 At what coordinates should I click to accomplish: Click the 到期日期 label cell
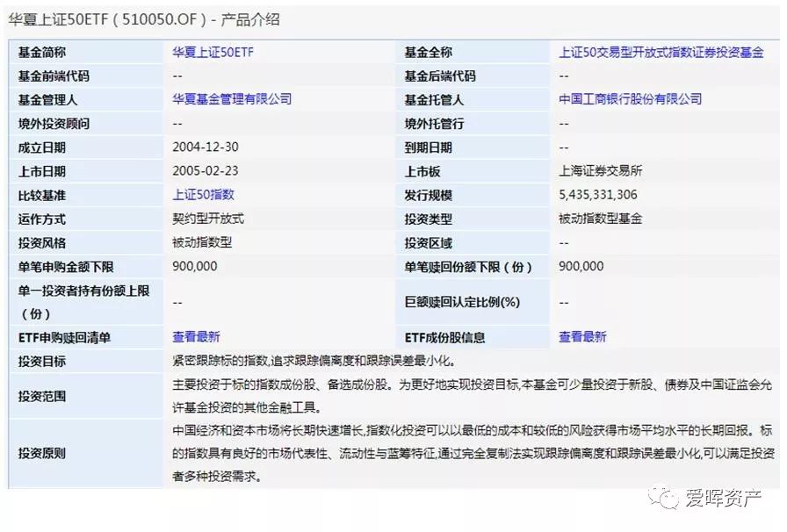coord(473,147)
